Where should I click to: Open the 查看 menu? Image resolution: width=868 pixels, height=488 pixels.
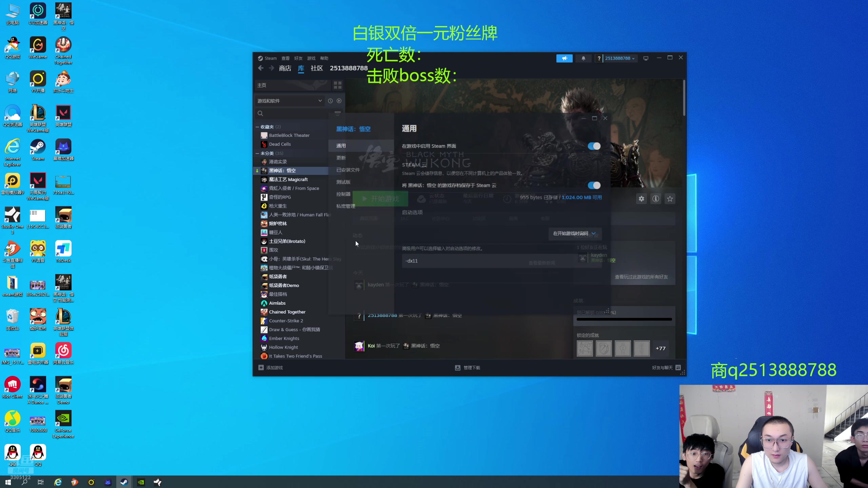pyautogui.click(x=285, y=58)
